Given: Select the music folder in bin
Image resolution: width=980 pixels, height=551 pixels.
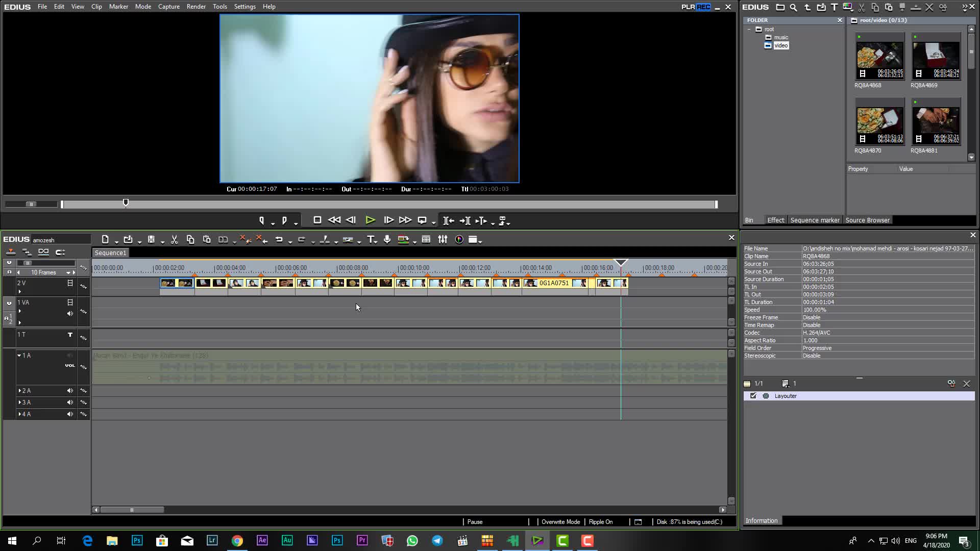Looking at the screenshot, I should coord(780,37).
